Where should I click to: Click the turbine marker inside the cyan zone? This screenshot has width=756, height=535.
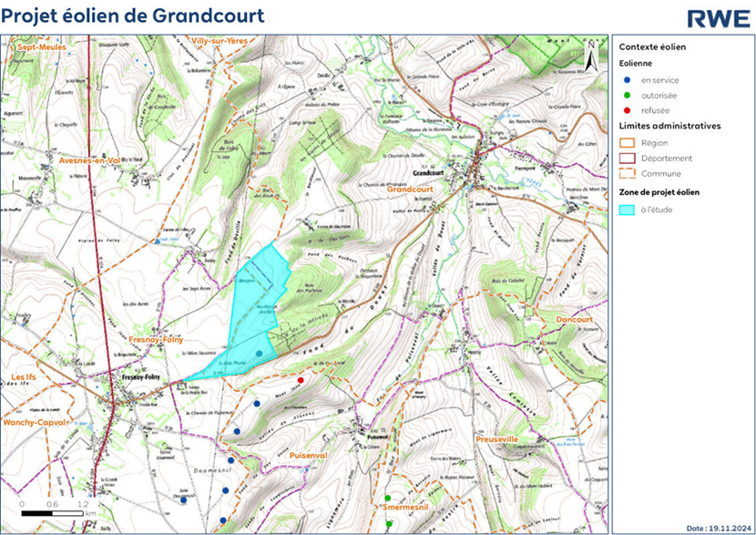point(260,353)
